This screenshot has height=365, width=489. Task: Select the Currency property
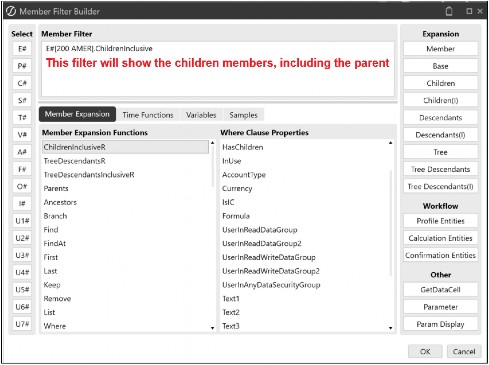coord(237,188)
